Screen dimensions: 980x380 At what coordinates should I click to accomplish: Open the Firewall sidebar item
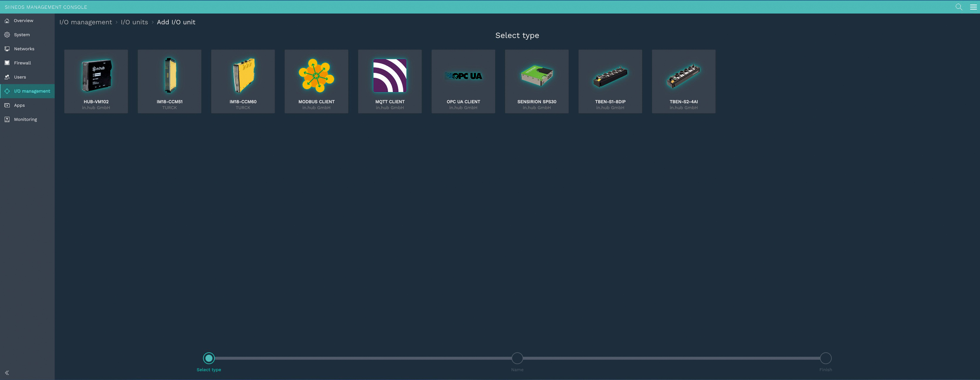tap(22, 63)
